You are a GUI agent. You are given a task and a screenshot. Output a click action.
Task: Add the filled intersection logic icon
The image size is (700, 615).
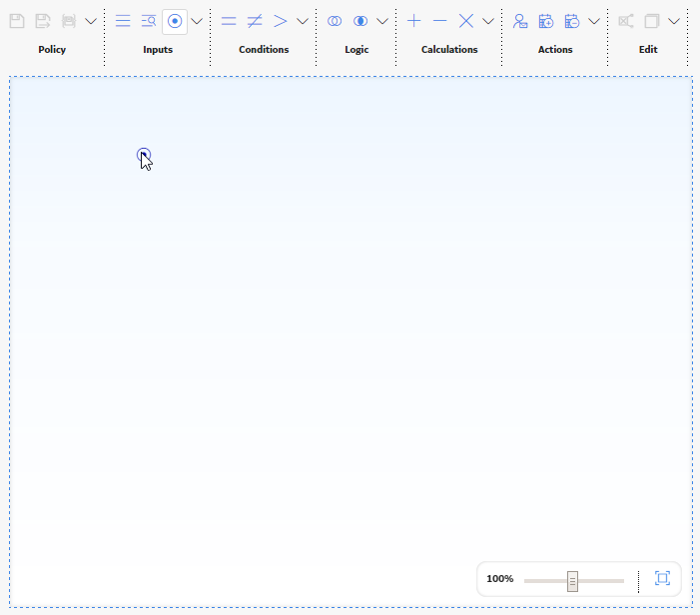(360, 21)
